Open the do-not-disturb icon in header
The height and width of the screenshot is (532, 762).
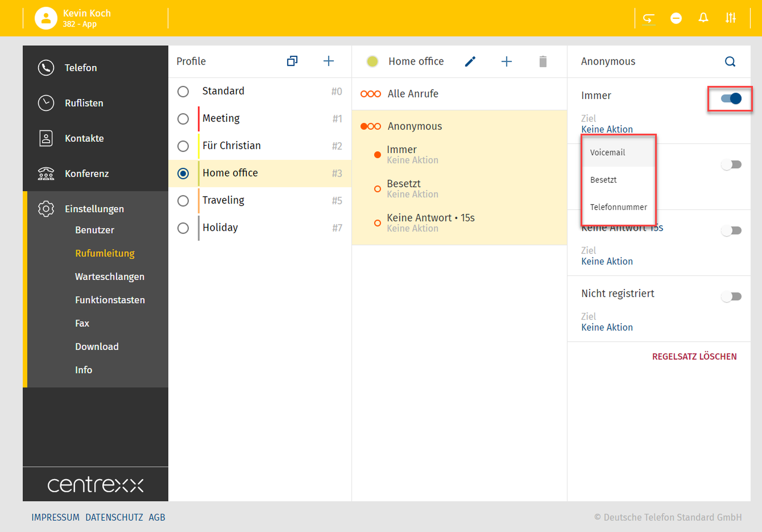[676, 18]
